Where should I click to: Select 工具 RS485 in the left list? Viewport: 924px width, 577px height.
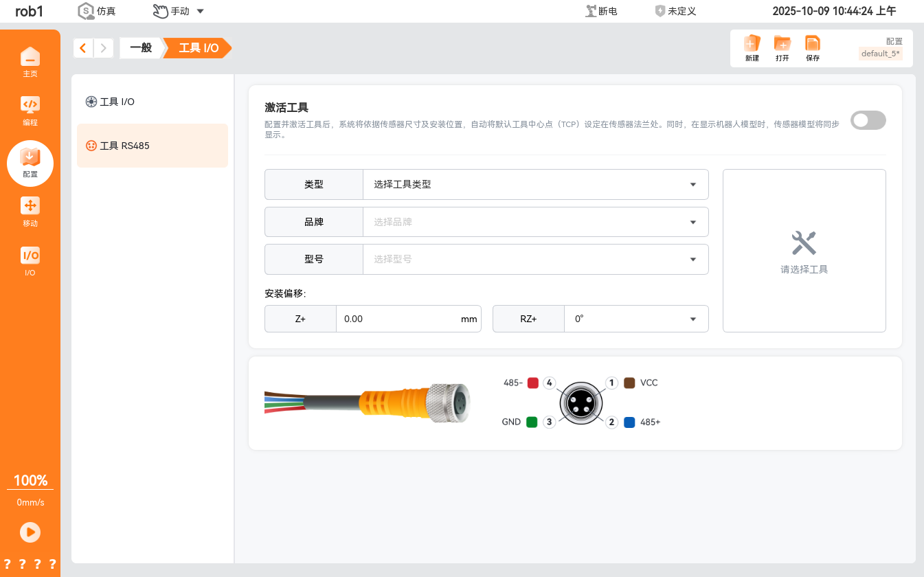pos(124,146)
